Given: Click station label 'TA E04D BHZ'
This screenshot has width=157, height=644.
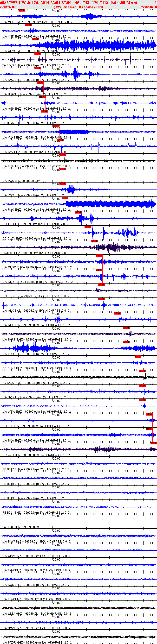Looking at the screenshot, I should tap(12, 65).
